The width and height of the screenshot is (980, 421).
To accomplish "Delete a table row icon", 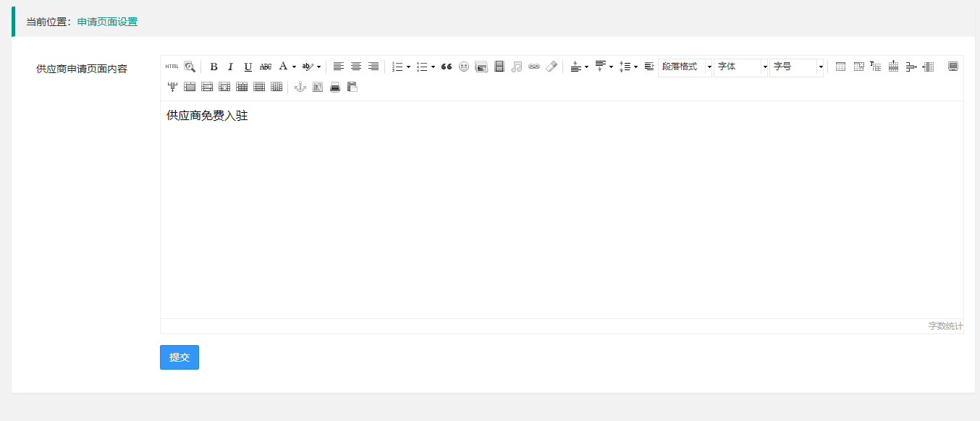I will point(911,67).
